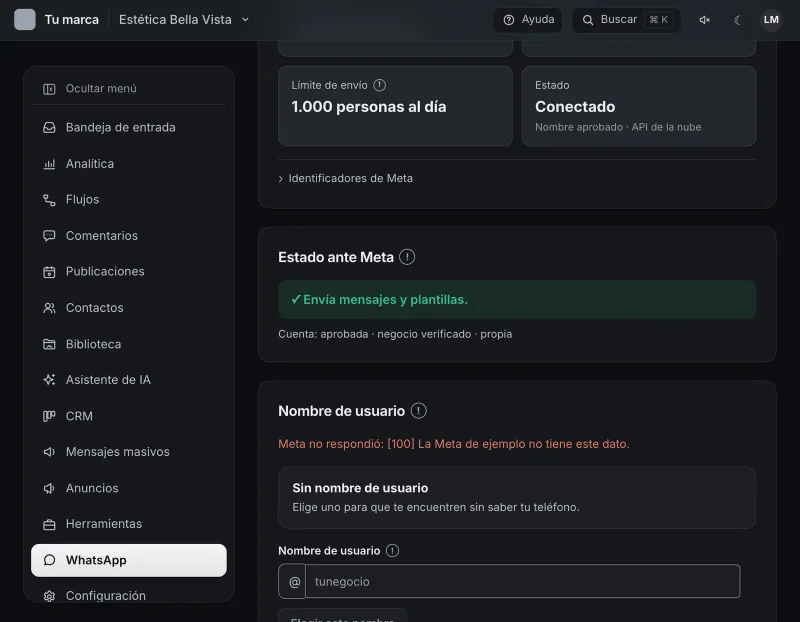
Task: Click the 'Sin nombre de usuario' card
Action: [x=517, y=497]
